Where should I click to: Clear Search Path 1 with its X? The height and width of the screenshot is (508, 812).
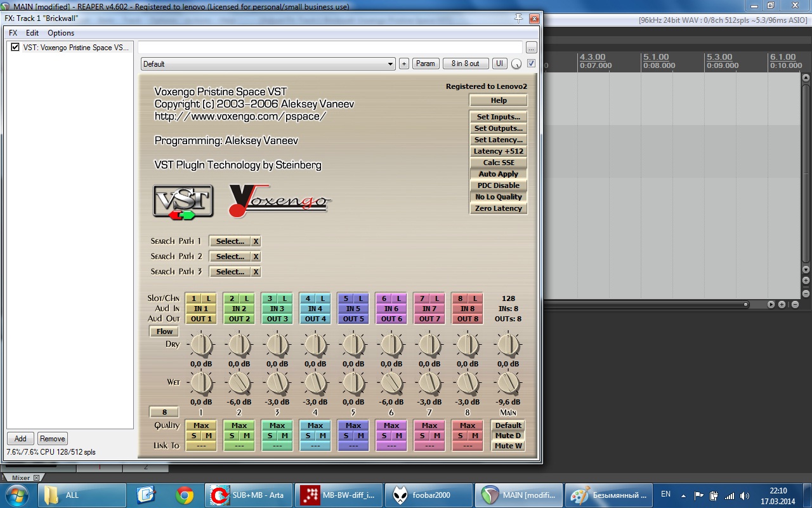click(256, 241)
